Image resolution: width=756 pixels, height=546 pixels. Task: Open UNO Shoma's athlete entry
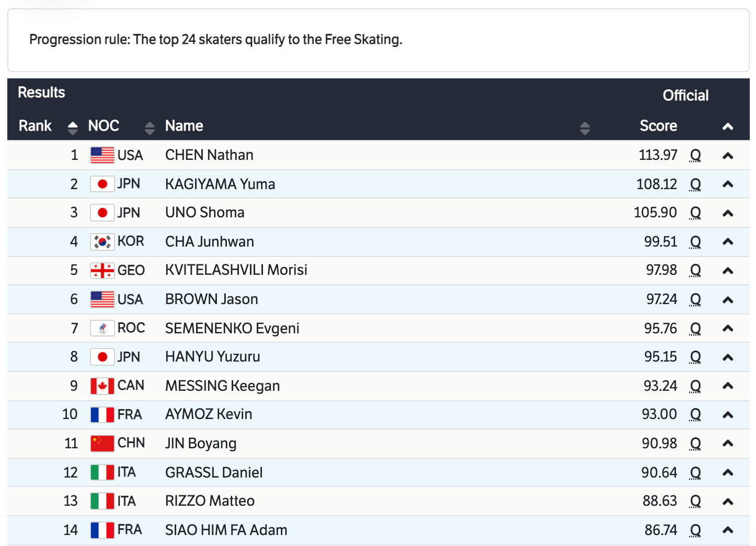tap(204, 213)
